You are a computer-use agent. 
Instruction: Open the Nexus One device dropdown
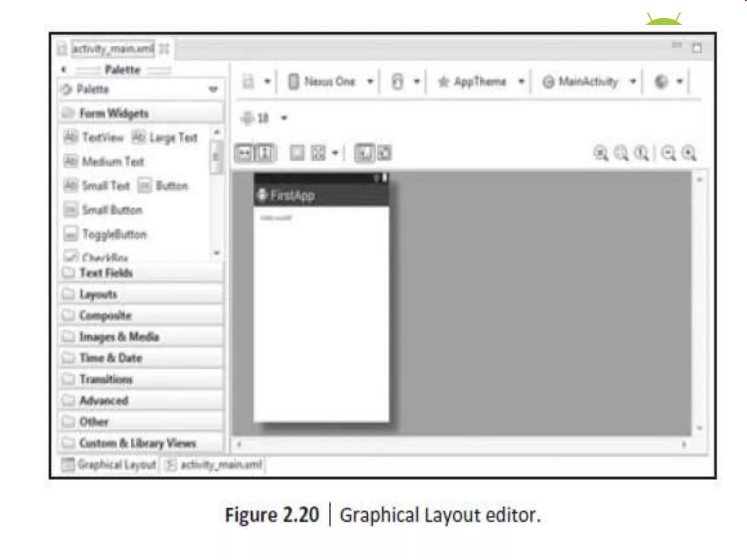pos(370,81)
